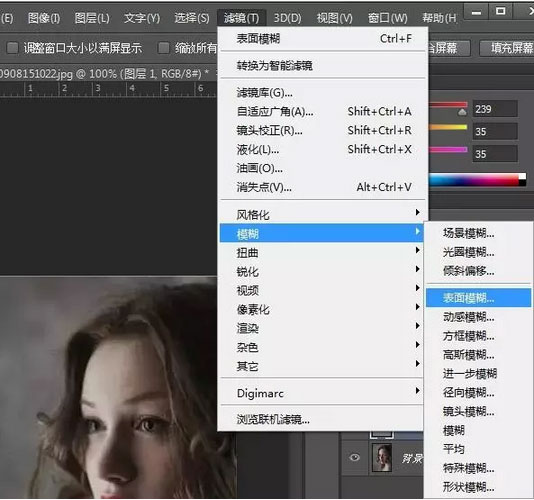Toggle visibility eye of 背景 layer
Viewport: 534px width, 500px height.
(x=355, y=457)
